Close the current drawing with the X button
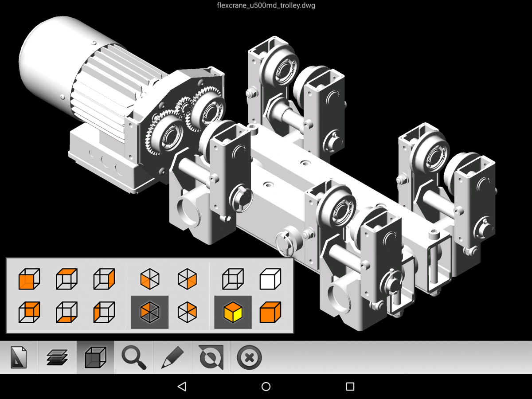 (248, 357)
